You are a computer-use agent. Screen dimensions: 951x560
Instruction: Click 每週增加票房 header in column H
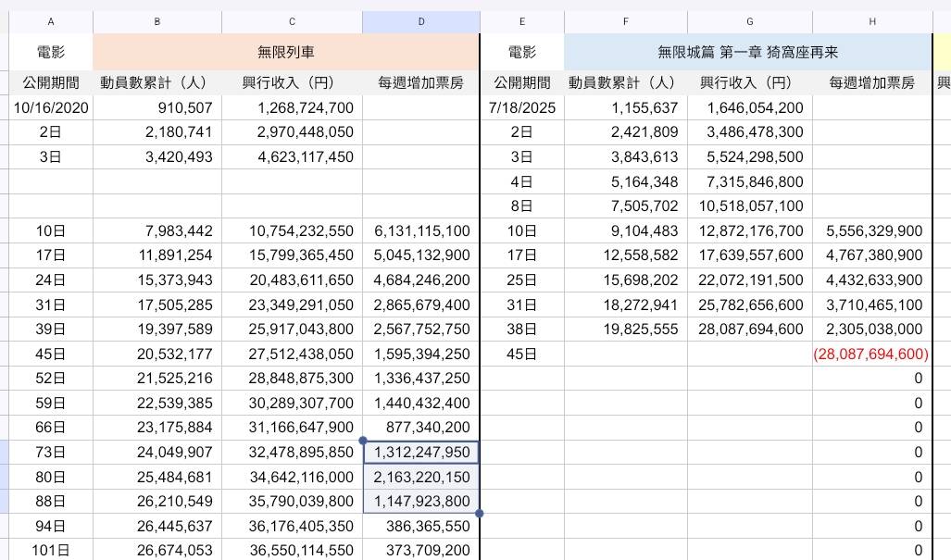click(x=872, y=82)
